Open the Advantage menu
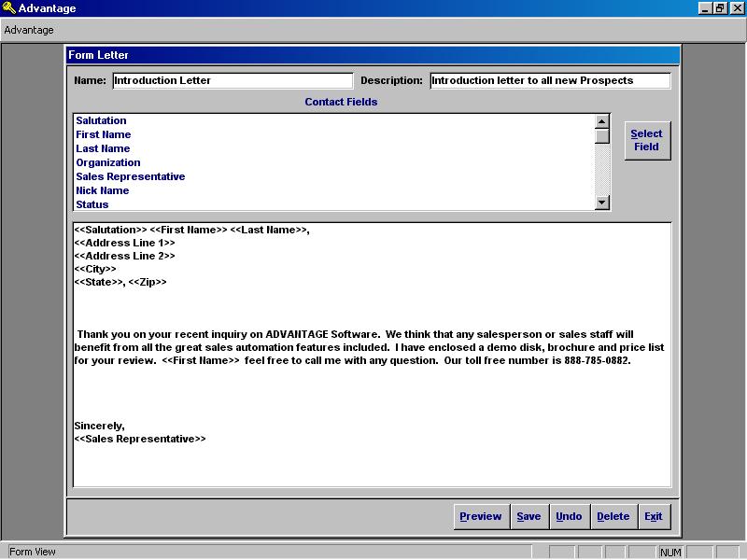747x560 pixels. pyautogui.click(x=29, y=30)
